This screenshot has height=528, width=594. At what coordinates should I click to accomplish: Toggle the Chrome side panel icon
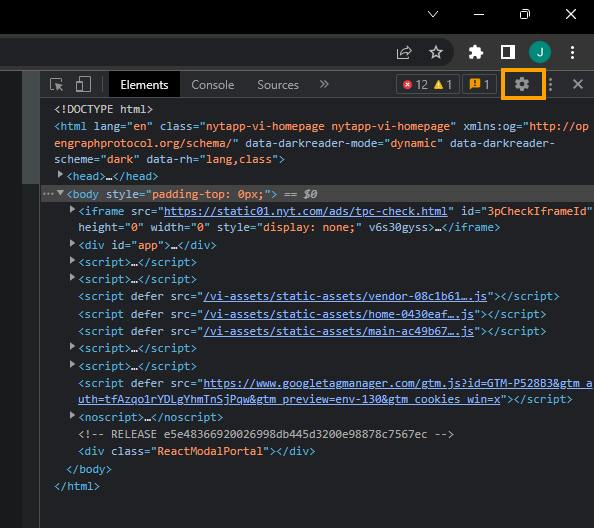pyautogui.click(x=508, y=52)
